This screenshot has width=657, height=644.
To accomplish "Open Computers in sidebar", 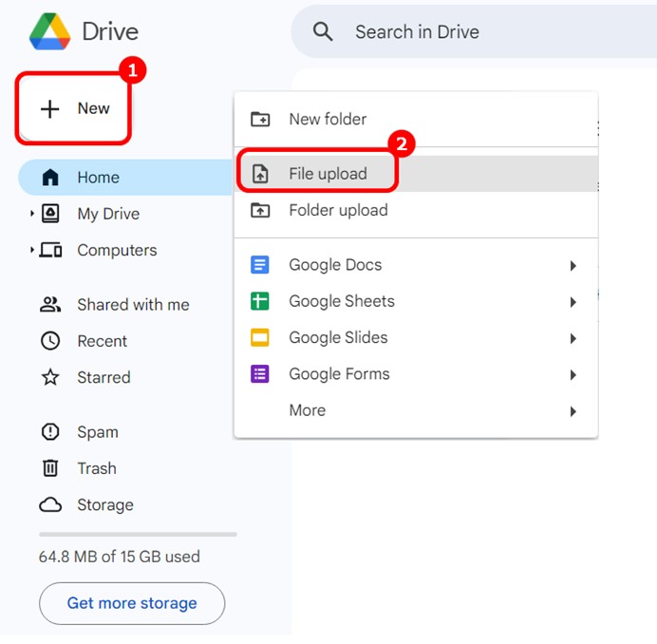I will (118, 251).
